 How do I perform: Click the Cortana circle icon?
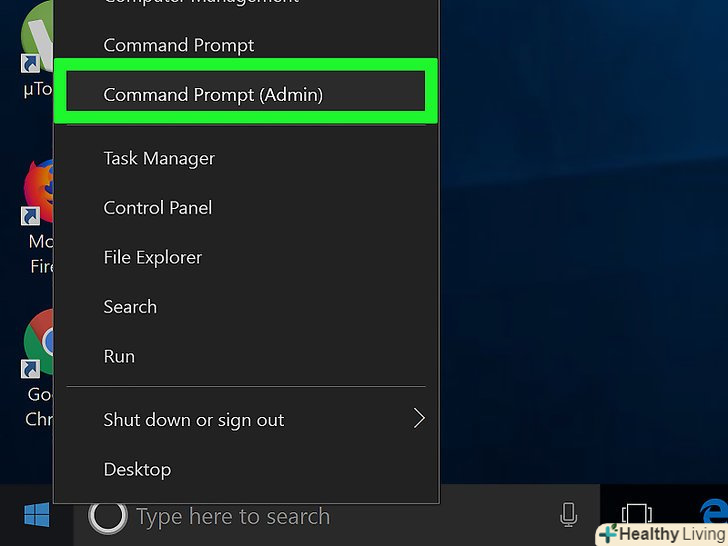tap(107, 516)
